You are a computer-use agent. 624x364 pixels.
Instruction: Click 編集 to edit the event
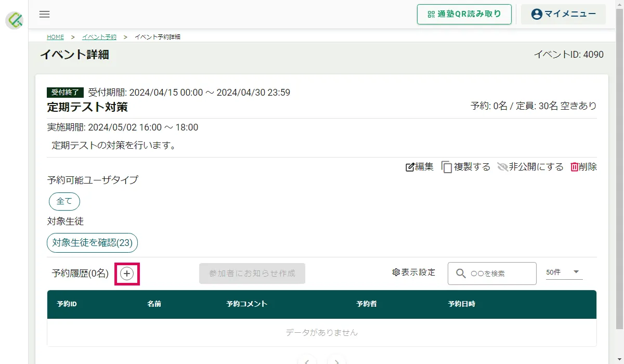[419, 167]
